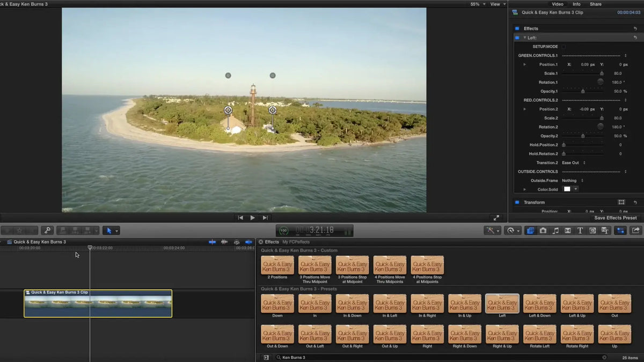The image size is (644, 362).
Task: Open the Generators browser icon
Action: [x=592, y=231]
